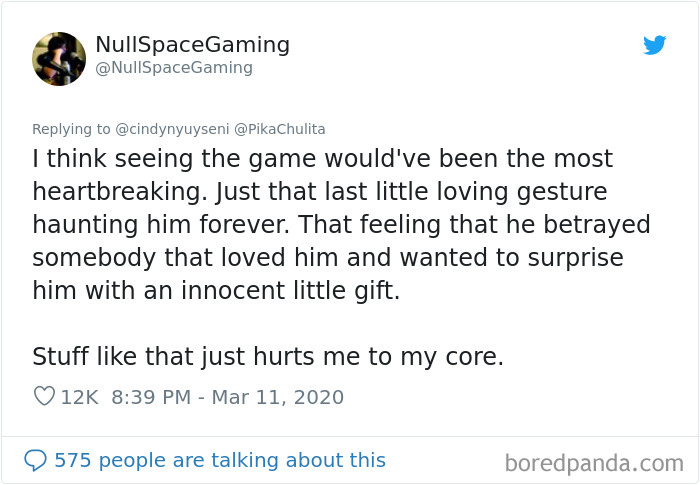Image resolution: width=700 pixels, height=485 pixels.
Task: Click the 12K likes count
Action: pyautogui.click(x=79, y=397)
